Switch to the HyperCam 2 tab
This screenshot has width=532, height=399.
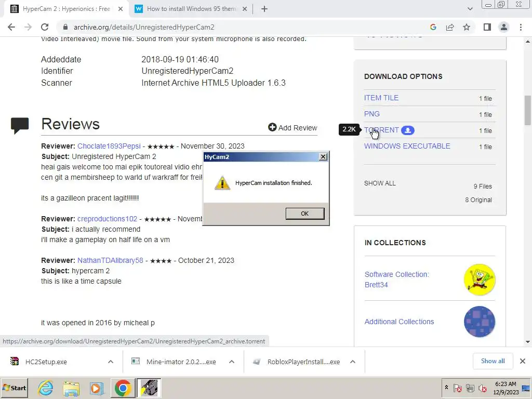tap(66, 9)
